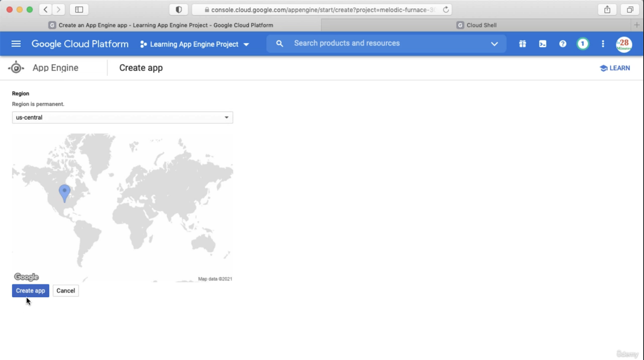Go back in Safari history
Image resolution: width=644 pixels, height=360 pixels.
click(x=45, y=9)
